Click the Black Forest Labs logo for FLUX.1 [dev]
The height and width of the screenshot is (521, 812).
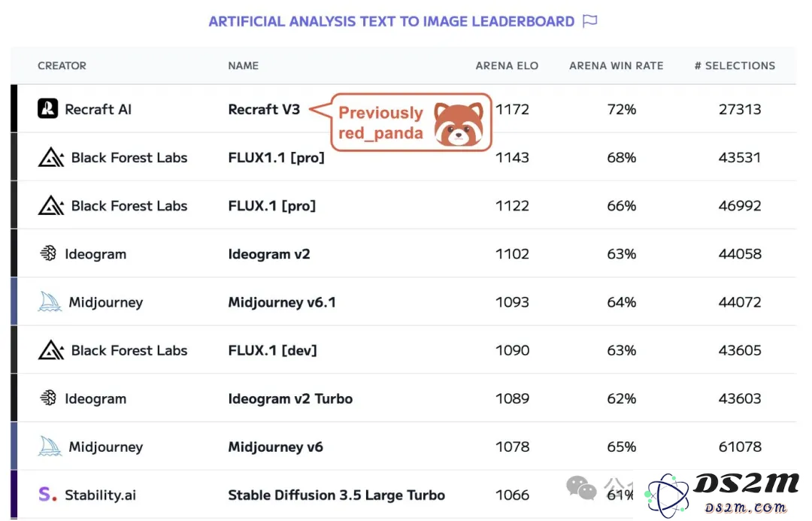(x=51, y=350)
